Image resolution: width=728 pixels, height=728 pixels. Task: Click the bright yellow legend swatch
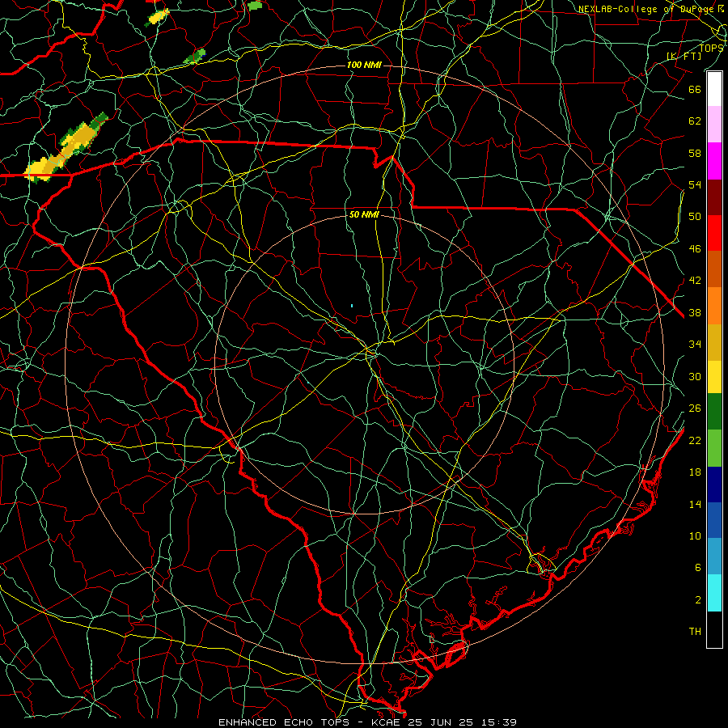coord(714,377)
